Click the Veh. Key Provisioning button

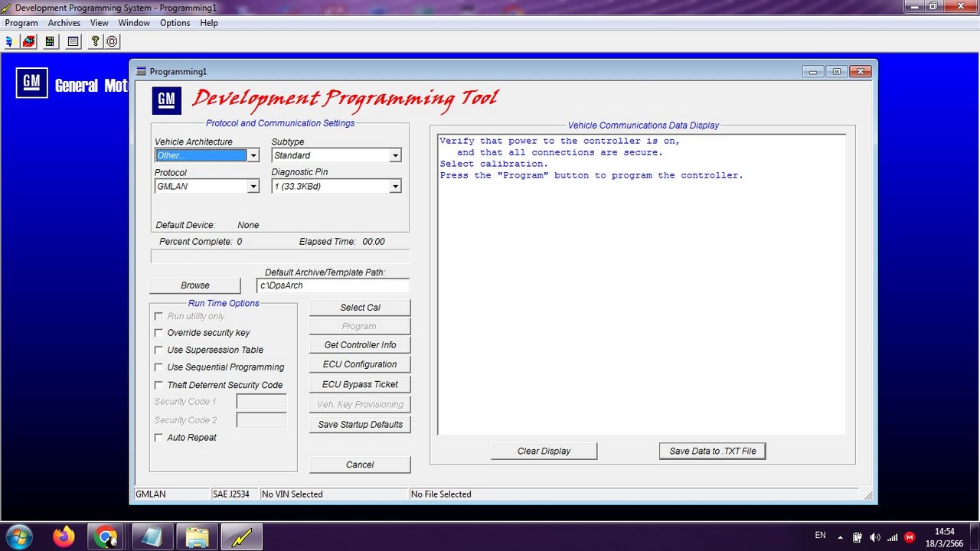coord(360,404)
